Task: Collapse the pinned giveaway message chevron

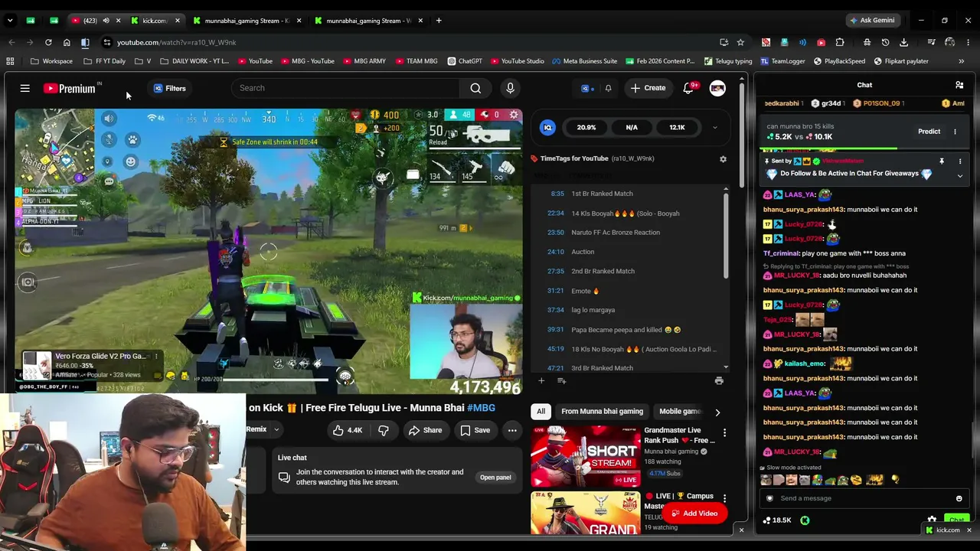Action: coord(959,176)
